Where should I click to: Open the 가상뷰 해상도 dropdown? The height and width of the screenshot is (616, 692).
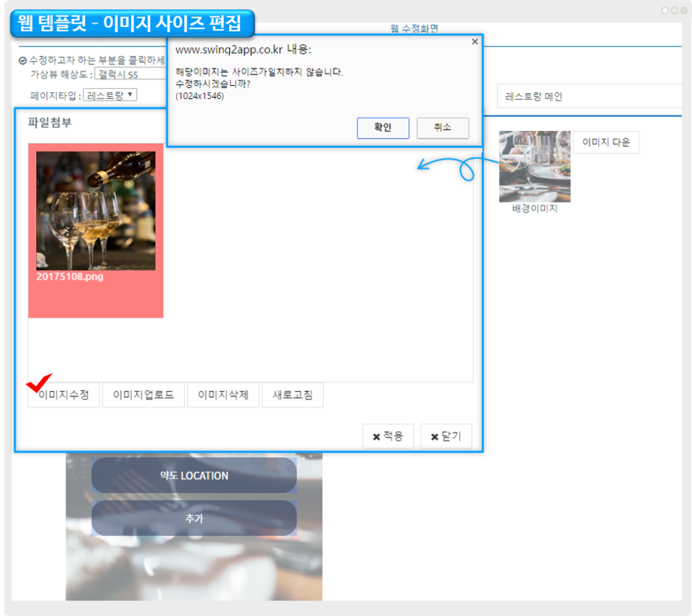coord(129,74)
